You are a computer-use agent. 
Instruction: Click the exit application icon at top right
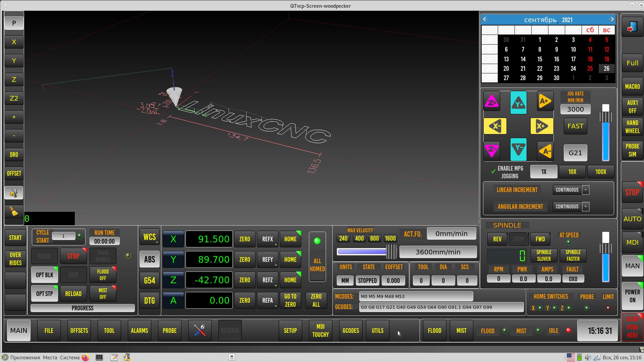point(632,27)
